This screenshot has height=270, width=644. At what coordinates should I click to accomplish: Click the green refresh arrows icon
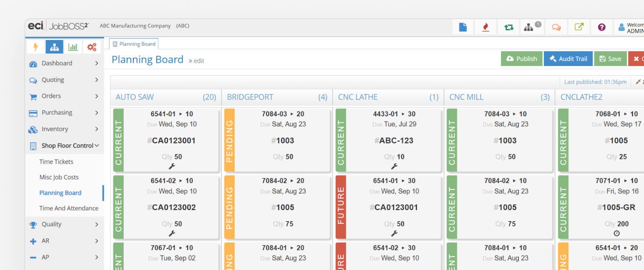509,27
